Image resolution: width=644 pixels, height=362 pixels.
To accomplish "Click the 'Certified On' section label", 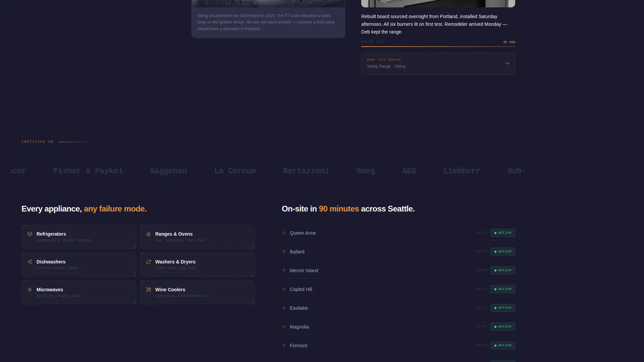I will coord(37,142).
